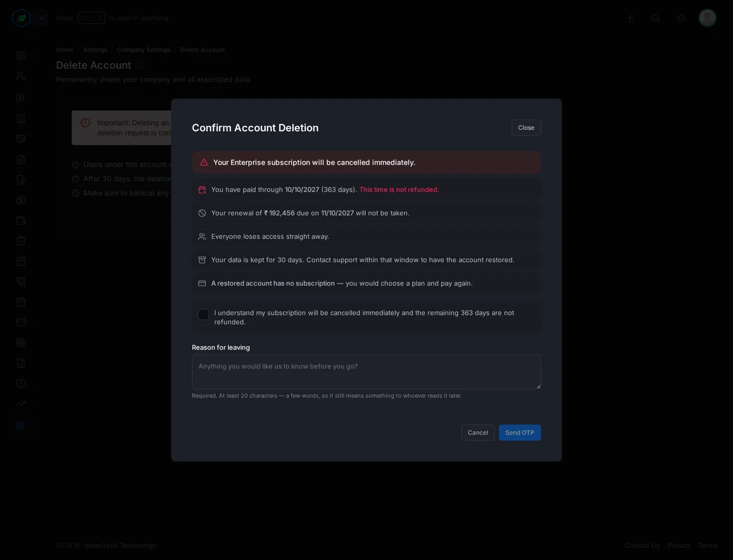Viewport: 733px width, 560px height.
Task: Open the target goals icon in sidebar
Action: [21, 343]
